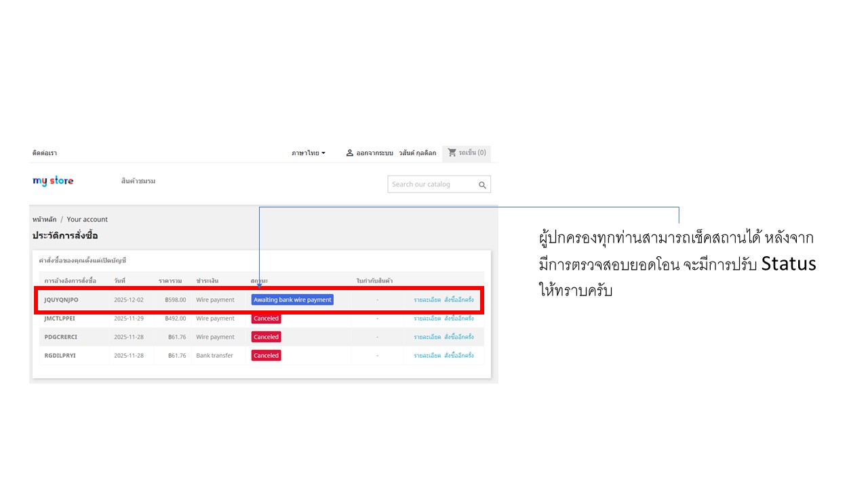Click สั่งซื้ออีกครั้ง for order JQUYQNJPO
This screenshot has height=488, width=868.
[459, 300]
